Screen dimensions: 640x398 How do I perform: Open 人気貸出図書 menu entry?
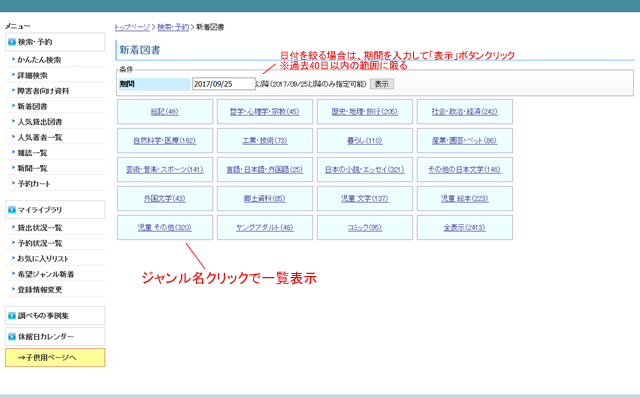click(40, 122)
